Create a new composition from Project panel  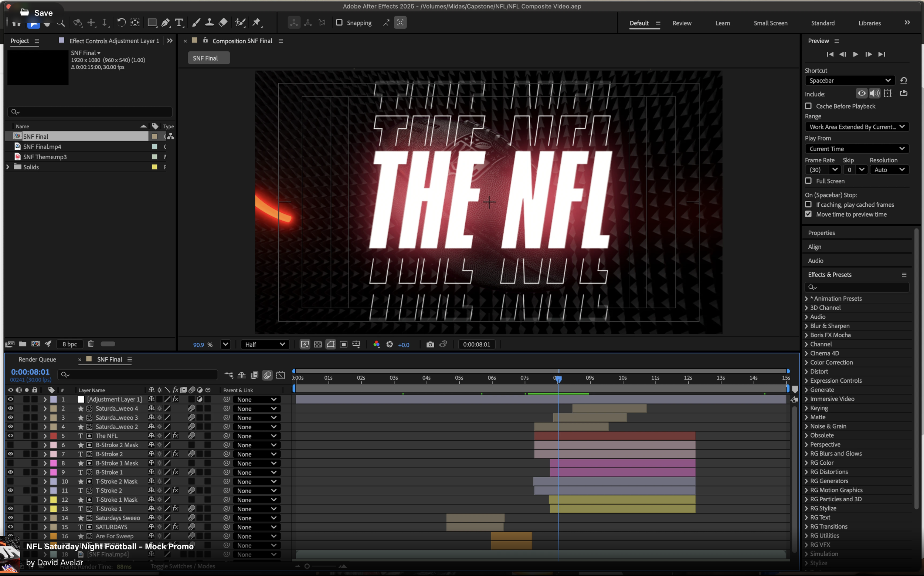pos(35,344)
